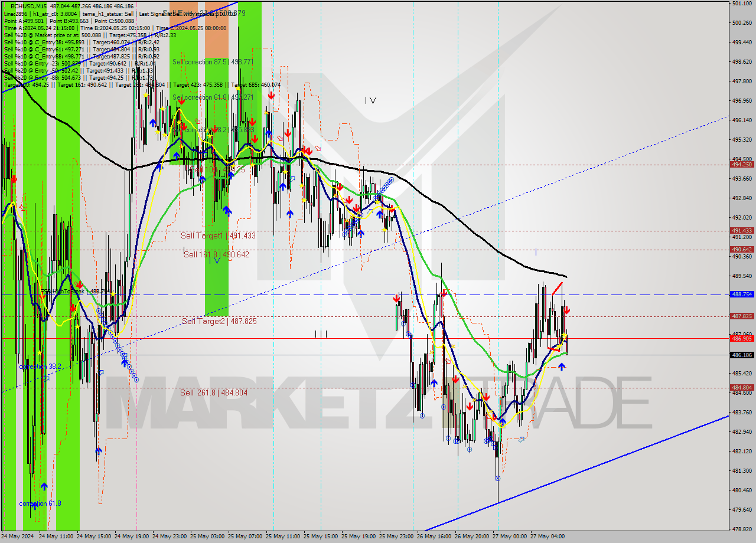Click the '24 May 11:00' time axis label

tap(56, 537)
